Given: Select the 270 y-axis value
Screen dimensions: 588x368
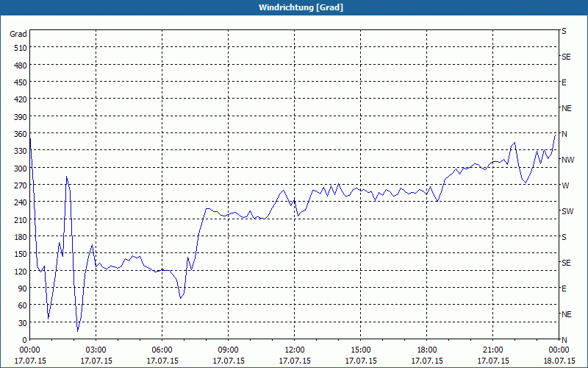Looking at the screenshot, I should [x=21, y=185].
